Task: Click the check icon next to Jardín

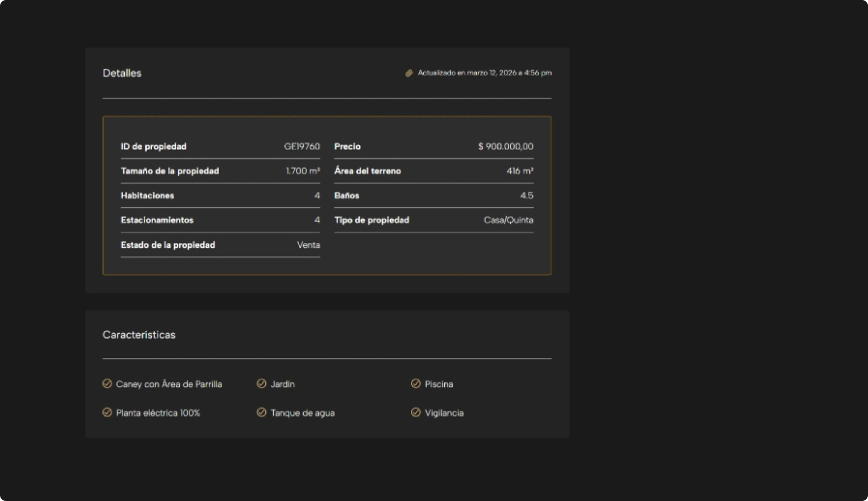Action: tap(262, 383)
